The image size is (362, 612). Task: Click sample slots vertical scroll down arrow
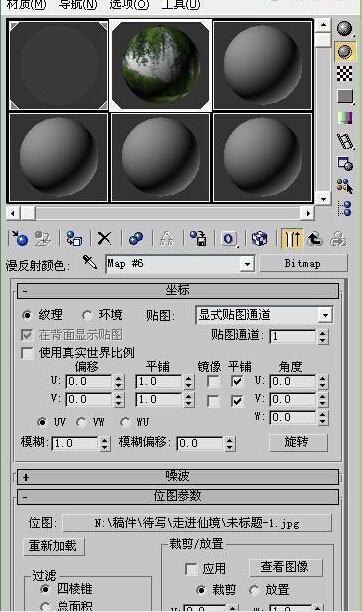pos(323,199)
